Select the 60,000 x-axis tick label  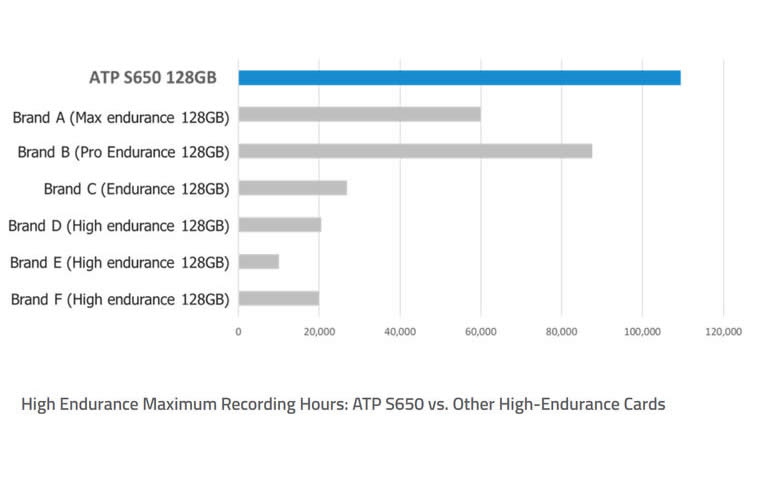point(480,330)
